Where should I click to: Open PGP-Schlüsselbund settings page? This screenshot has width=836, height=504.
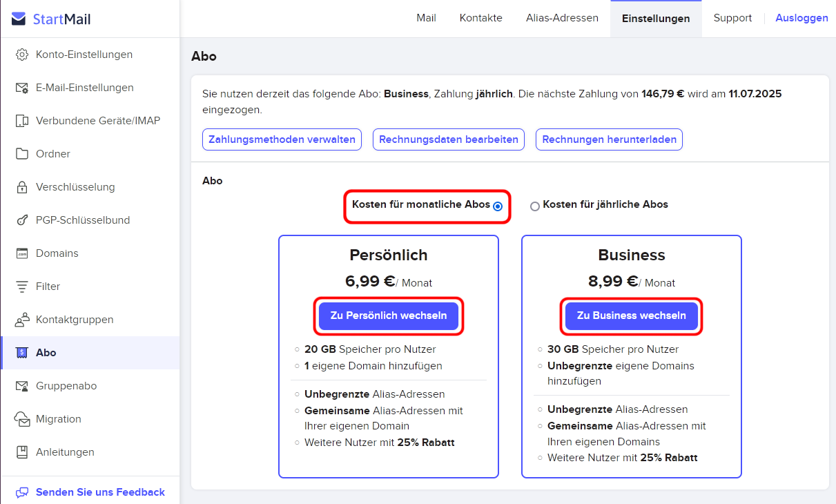pos(90,220)
